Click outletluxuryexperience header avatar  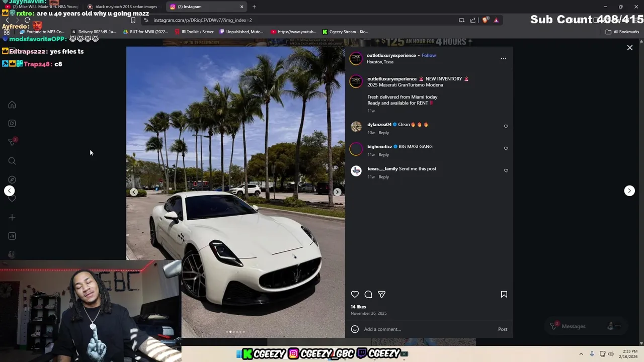click(x=356, y=58)
